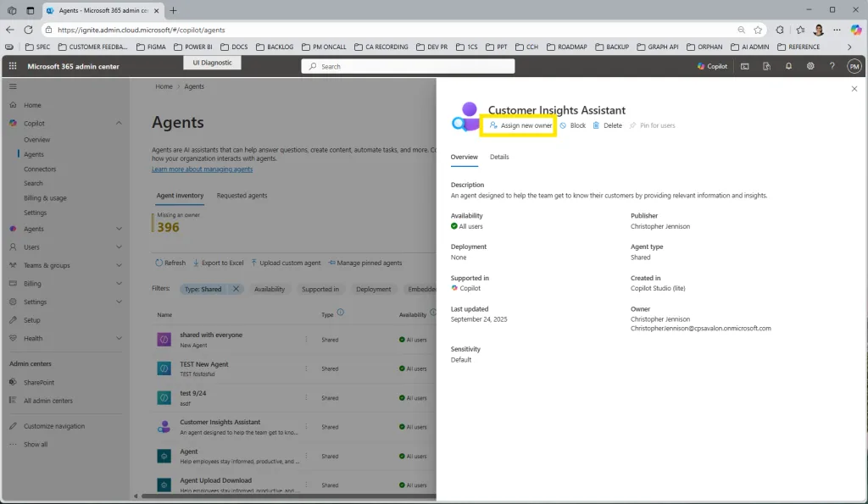Click Customize navigation
Image resolution: width=868 pixels, height=504 pixels.
(x=53, y=426)
